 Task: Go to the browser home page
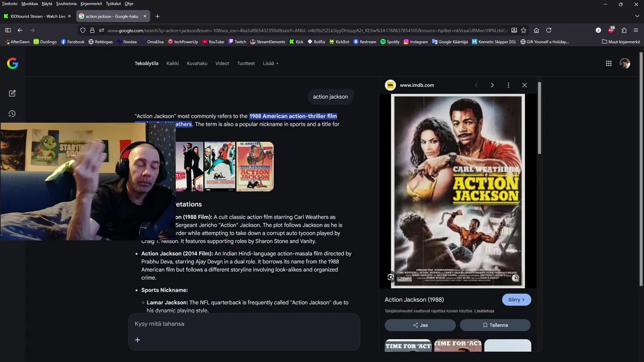[536, 30]
